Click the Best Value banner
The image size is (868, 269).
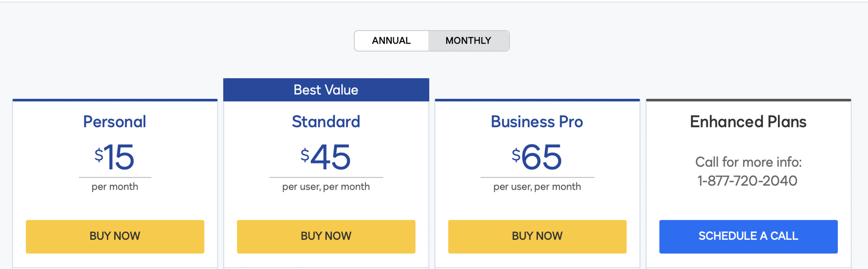click(x=326, y=90)
